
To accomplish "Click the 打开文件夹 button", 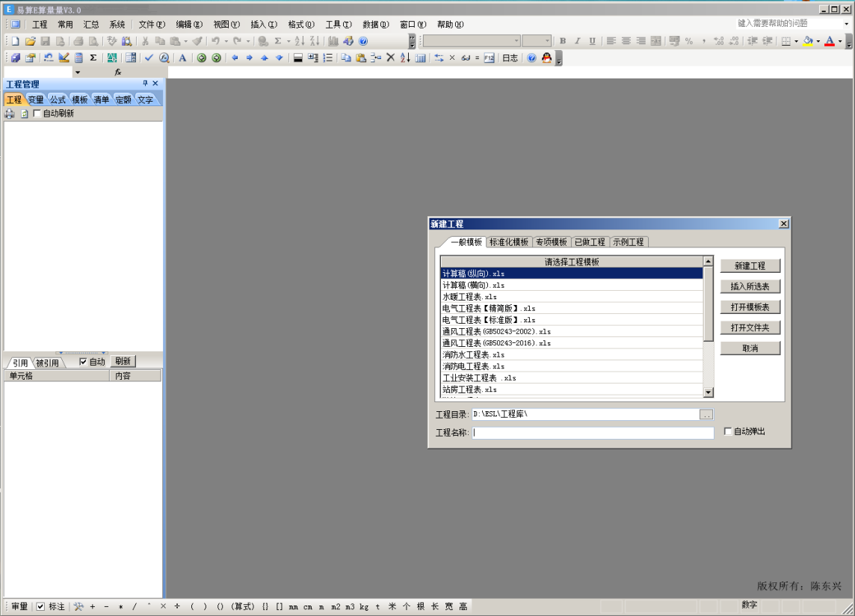I will click(x=750, y=327).
